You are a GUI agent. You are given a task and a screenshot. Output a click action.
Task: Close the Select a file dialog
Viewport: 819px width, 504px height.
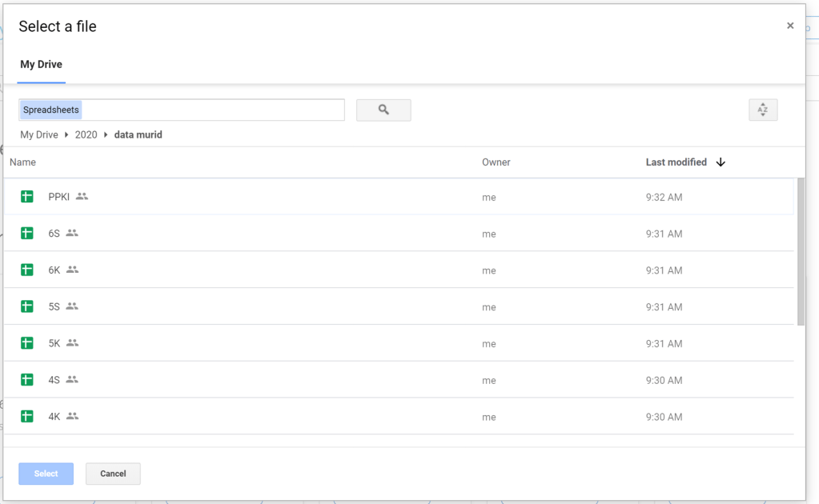point(790,26)
